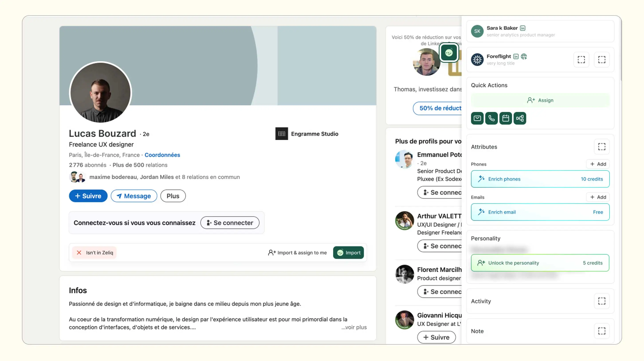This screenshot has height=361, width=644.
Task: Open the Plus dropdown on profile
Action: [x=173, y=196]
